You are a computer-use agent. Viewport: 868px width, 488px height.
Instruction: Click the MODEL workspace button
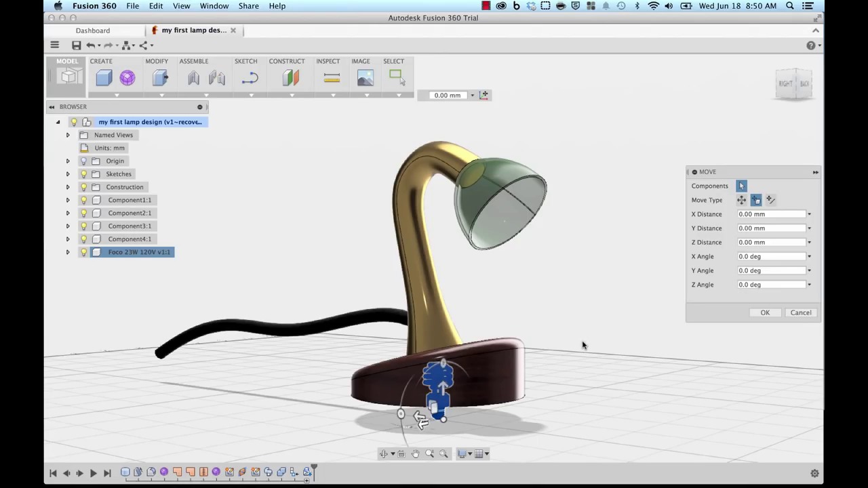pyautogui.click(x=67, y=77)
